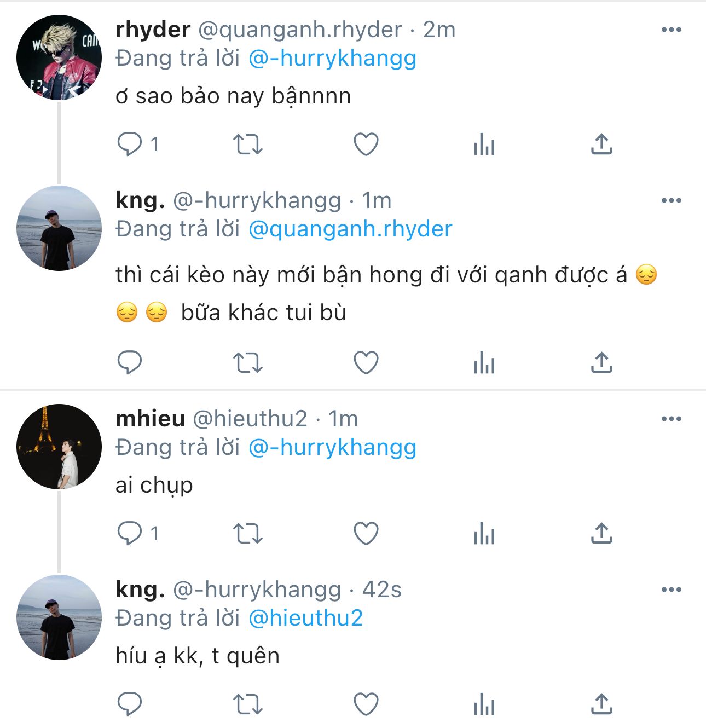
Task: Like rhyder's tweet
Action: coord(366,145)
